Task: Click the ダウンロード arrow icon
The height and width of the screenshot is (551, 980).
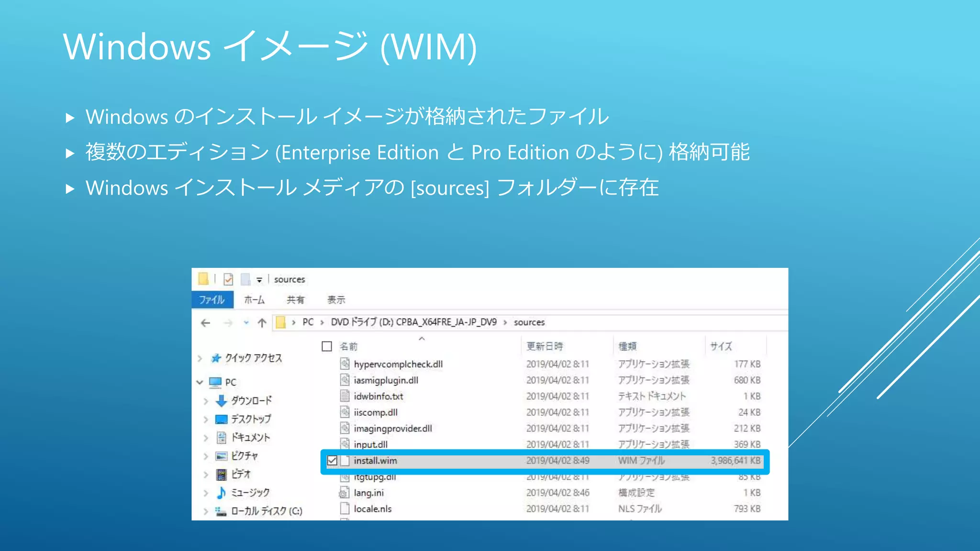Action: 221,401
